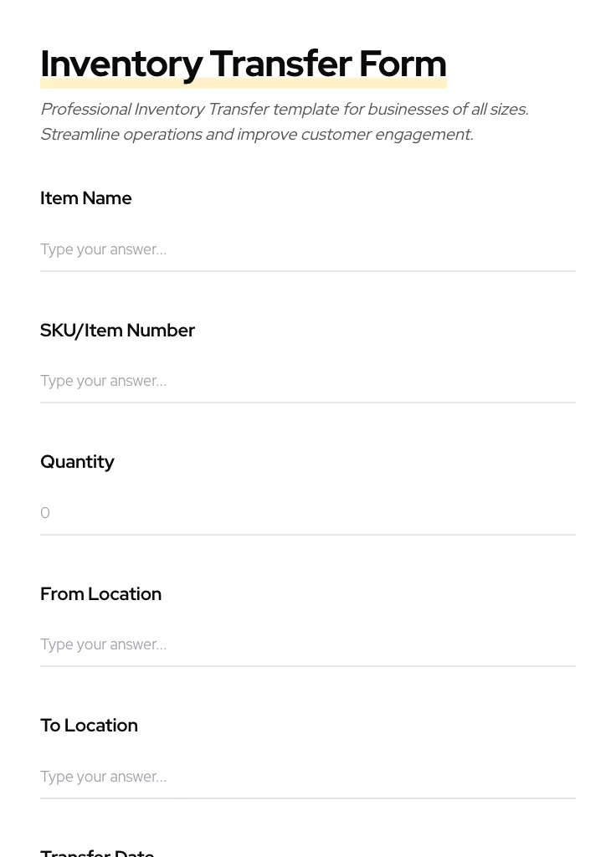Click the "Item Name" field label
This screenshot has height=857, width=616.
tap(86, 198)
